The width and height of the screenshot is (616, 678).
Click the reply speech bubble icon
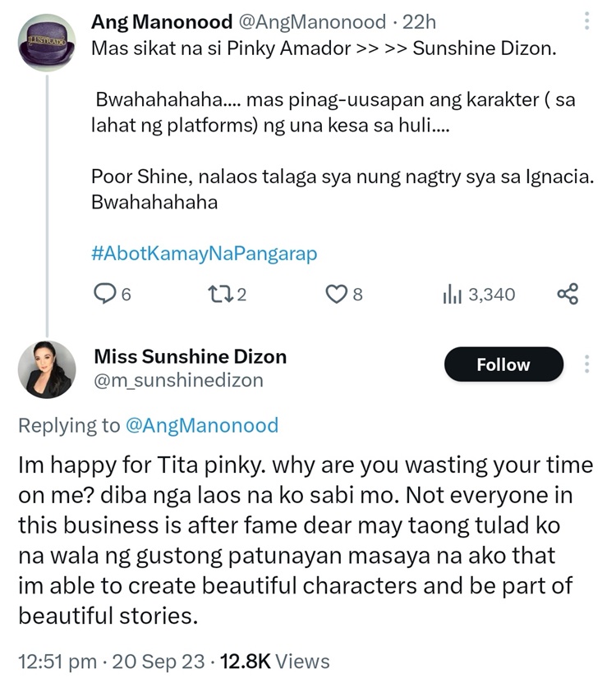(x=105, y=294)
